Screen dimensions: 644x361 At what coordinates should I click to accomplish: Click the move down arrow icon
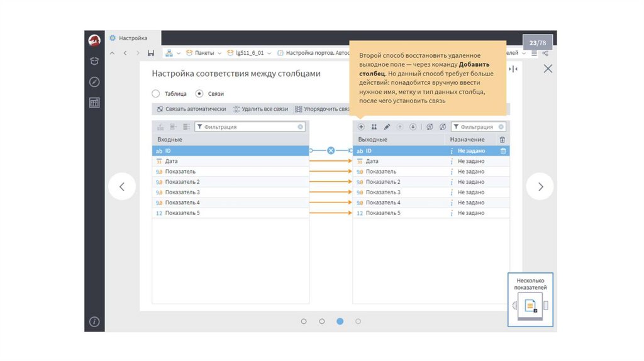(x=413, y=126)
